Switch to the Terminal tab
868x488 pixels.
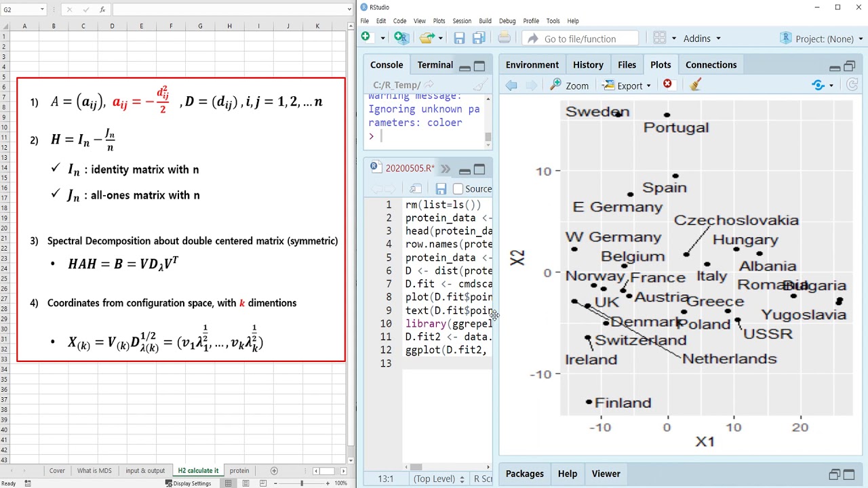tap(435, 65)
